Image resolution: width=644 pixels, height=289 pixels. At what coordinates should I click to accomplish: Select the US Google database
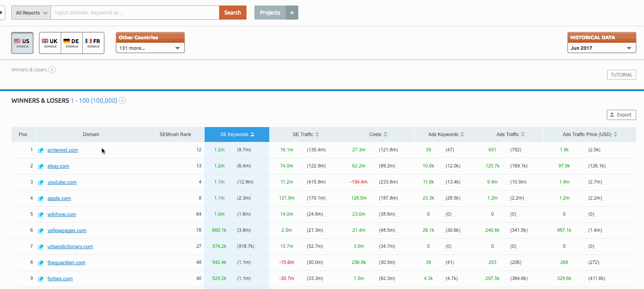pyautogui.click(x=22, y=43)
